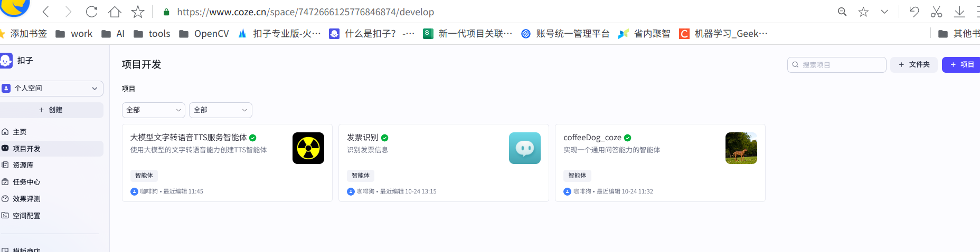Open 什么是扣子? bookmark

(372, 34)
